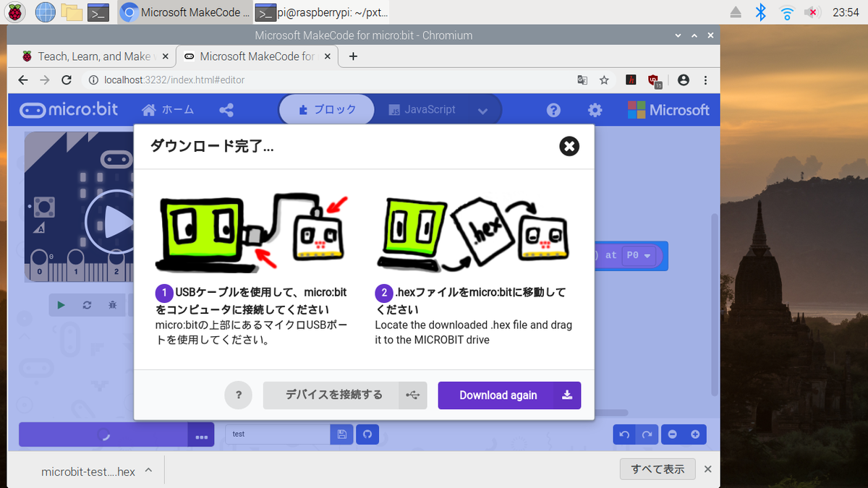Click the share project icon
Image resolution: width=868 pixels, height=488 pixels.
pos(226,110)
